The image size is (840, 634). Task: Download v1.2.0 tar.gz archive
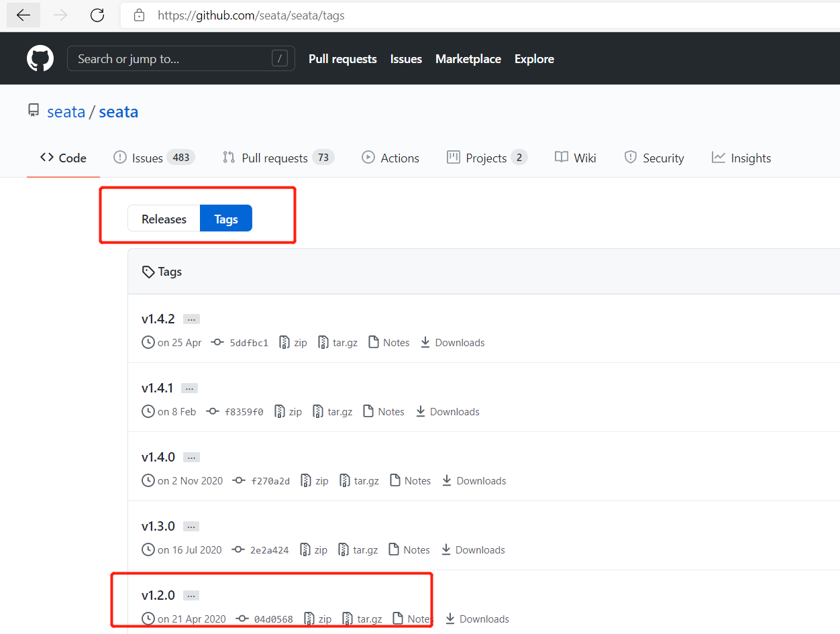point(362,619)
